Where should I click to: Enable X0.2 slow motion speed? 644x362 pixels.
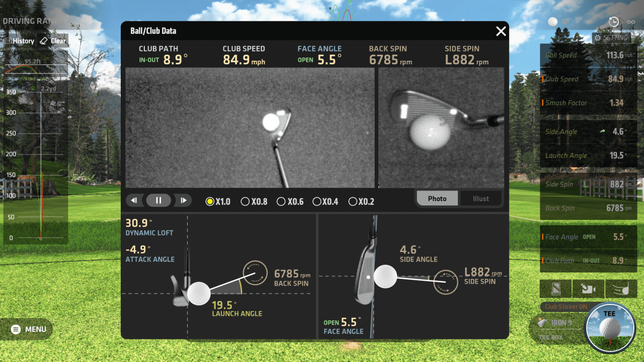pos(353,201)
